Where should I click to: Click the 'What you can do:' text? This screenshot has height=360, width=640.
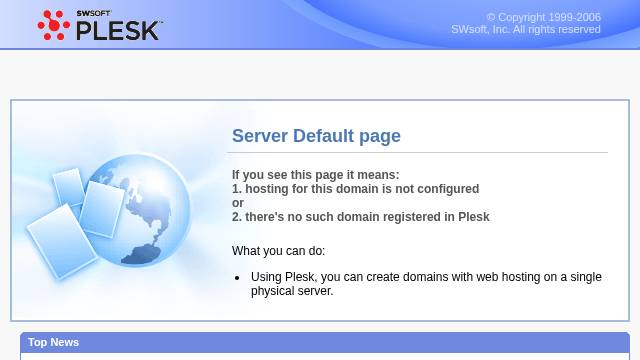[278, 251]
